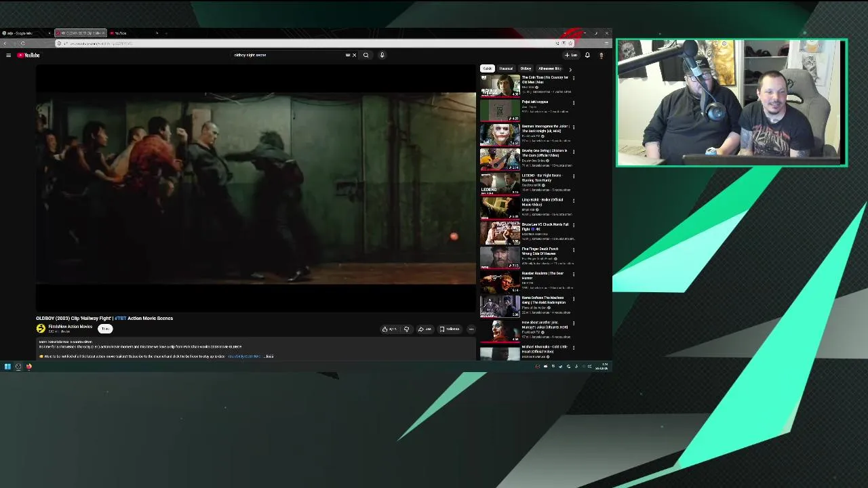Open the Firefox icon on the taskbar
The height and width of the screenshot is (488, 868).
(29, 367)
